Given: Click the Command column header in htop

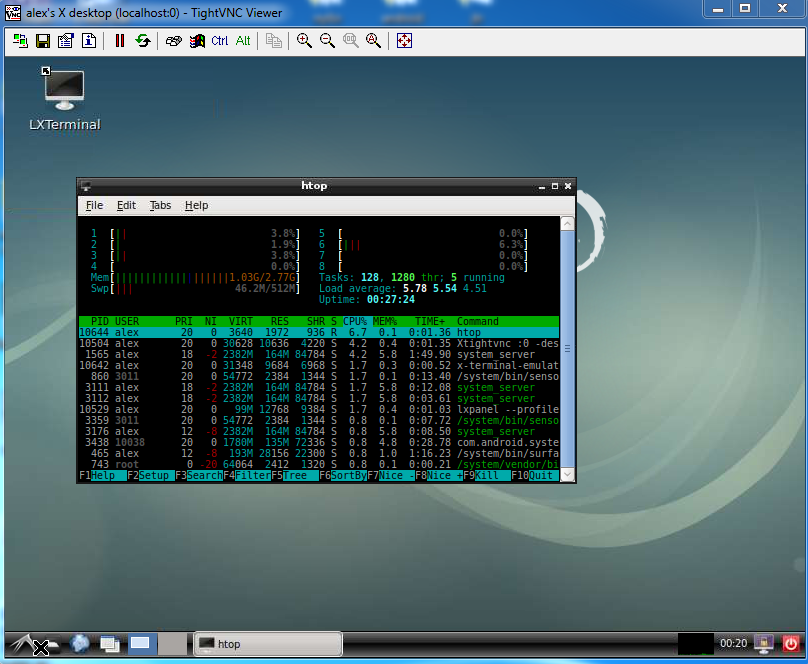Looking at the screenshot, I should [478, 321].
